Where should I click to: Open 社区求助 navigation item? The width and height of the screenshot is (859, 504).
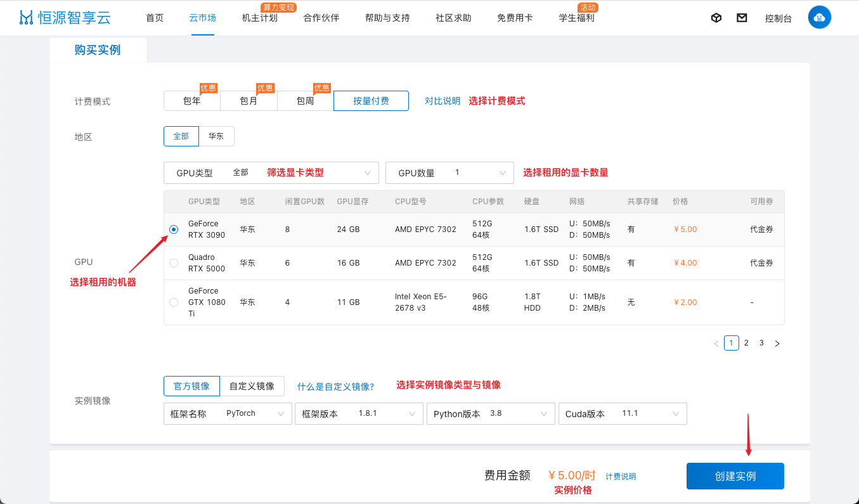[x=453, y=18]
